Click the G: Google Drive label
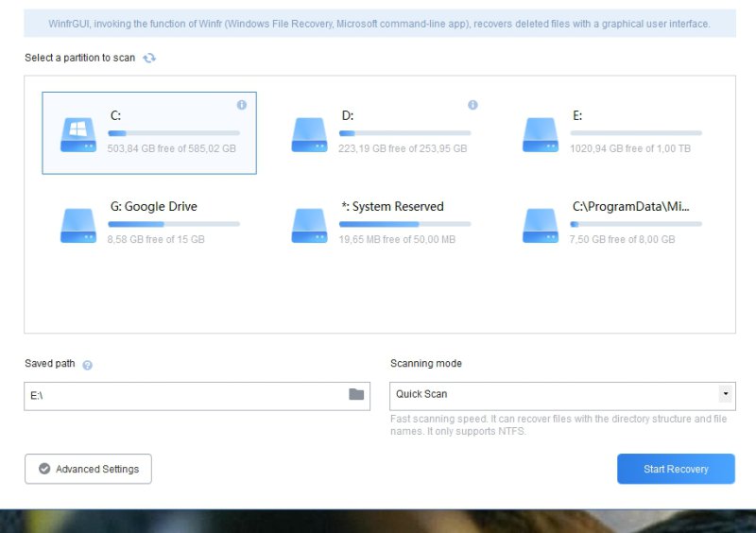The image size is (756, 533). (x=154, y=206)
